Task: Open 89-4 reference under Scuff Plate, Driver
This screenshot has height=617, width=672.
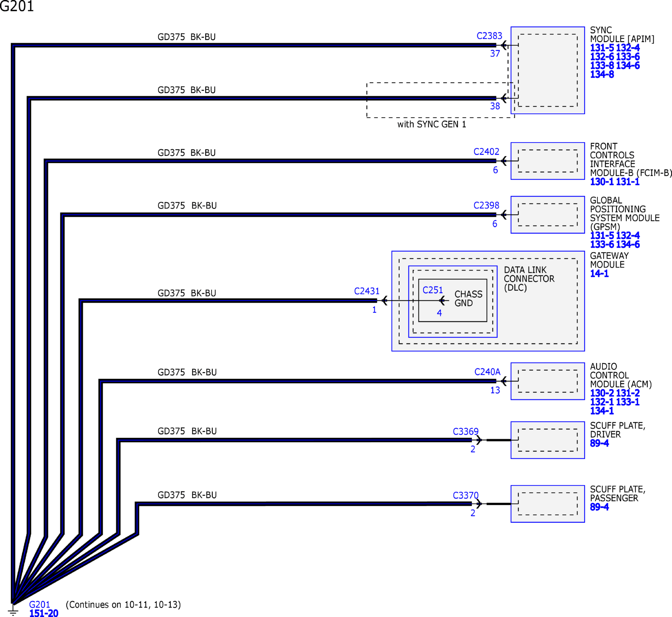Action: pos(599,443)
